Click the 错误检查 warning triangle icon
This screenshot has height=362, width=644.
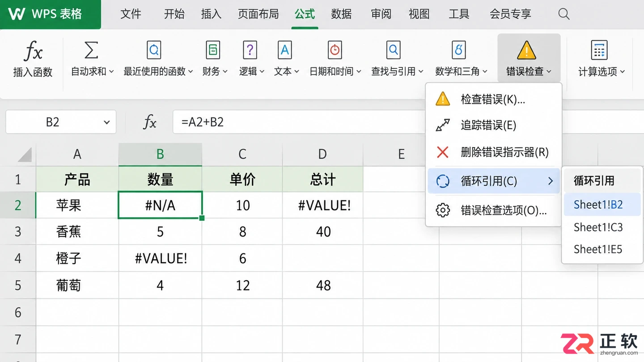pos(526,51)
